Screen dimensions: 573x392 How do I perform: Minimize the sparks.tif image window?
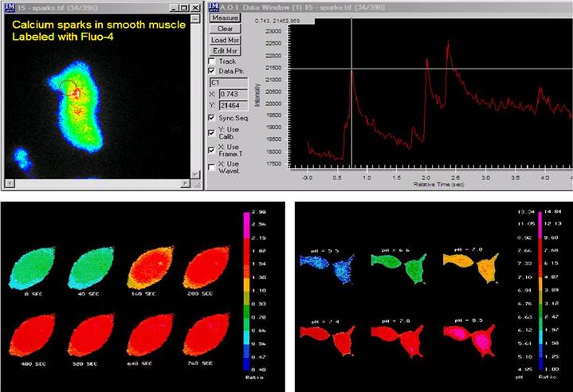pos(174,7)
